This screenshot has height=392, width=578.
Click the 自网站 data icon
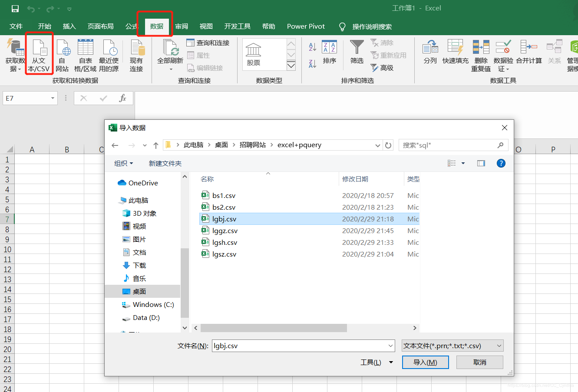[x=62, y=56]
